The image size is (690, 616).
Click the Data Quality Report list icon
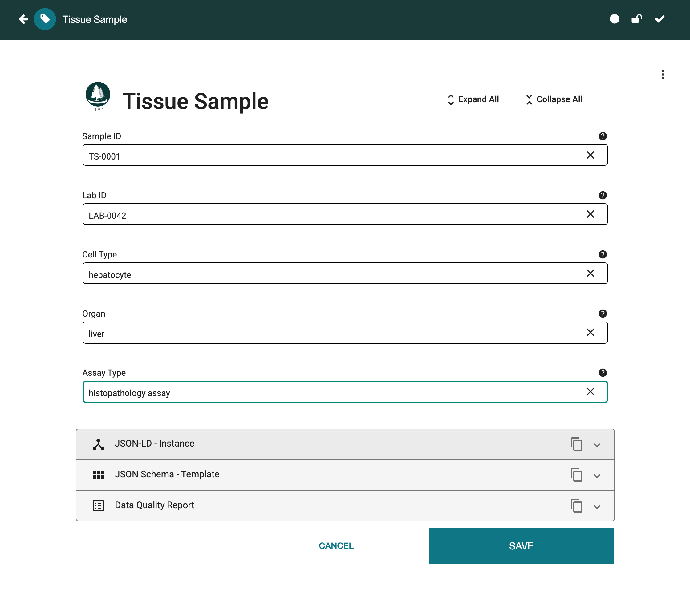pyautogui.click(x=98, y=506)
